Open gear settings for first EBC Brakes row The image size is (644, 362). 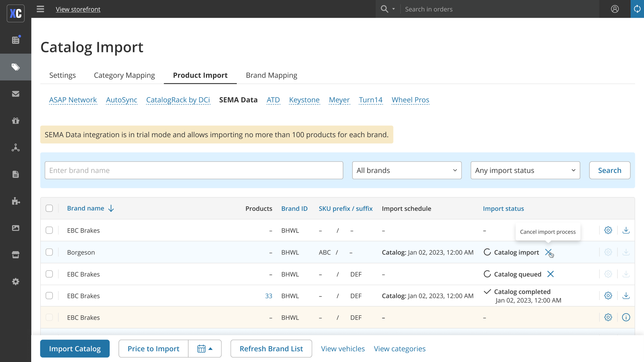[x=608, y=230]
